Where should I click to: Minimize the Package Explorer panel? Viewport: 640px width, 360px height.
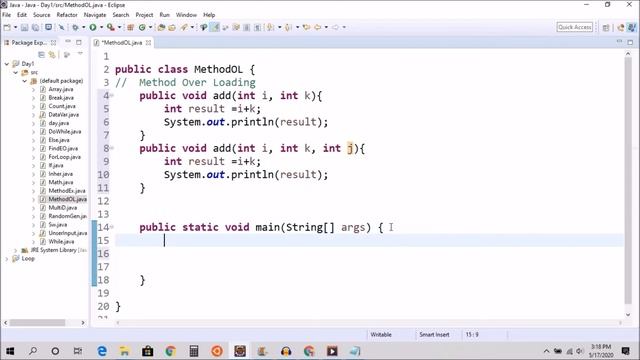pyautogui.click(x=68, y=42)
